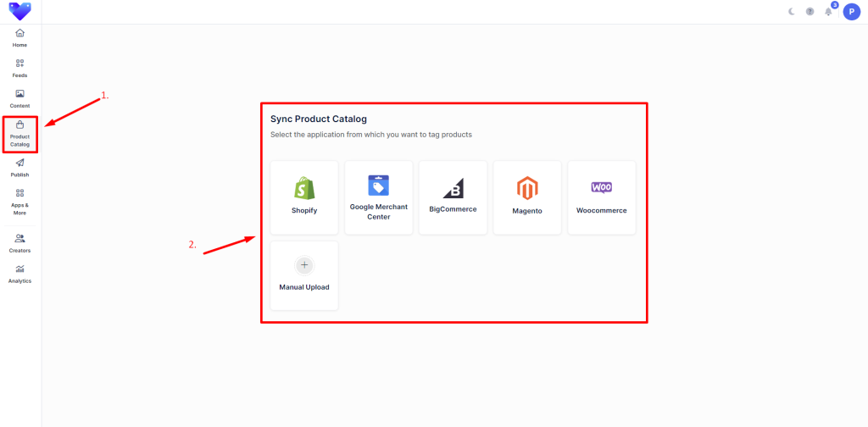This screenshot has width=868, height=427.
Task: Click the Manual Upload plus icon
Action: point(304,265)
